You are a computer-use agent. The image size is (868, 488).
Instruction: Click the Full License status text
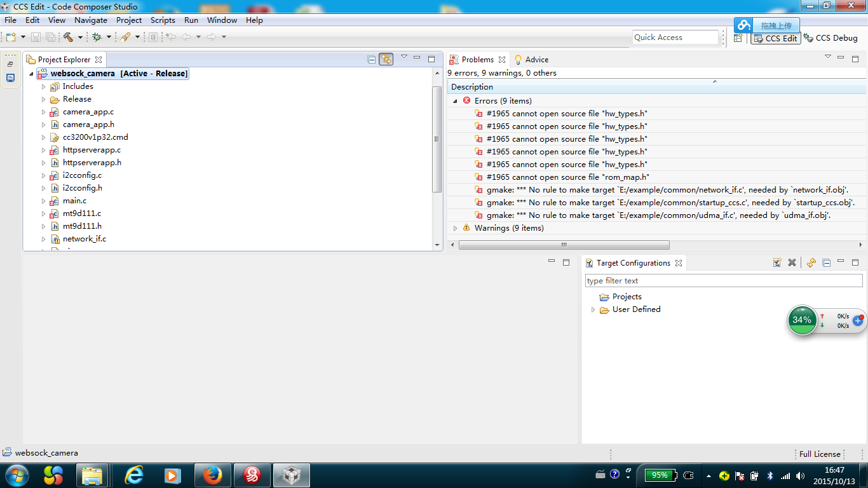click(820, 454)
